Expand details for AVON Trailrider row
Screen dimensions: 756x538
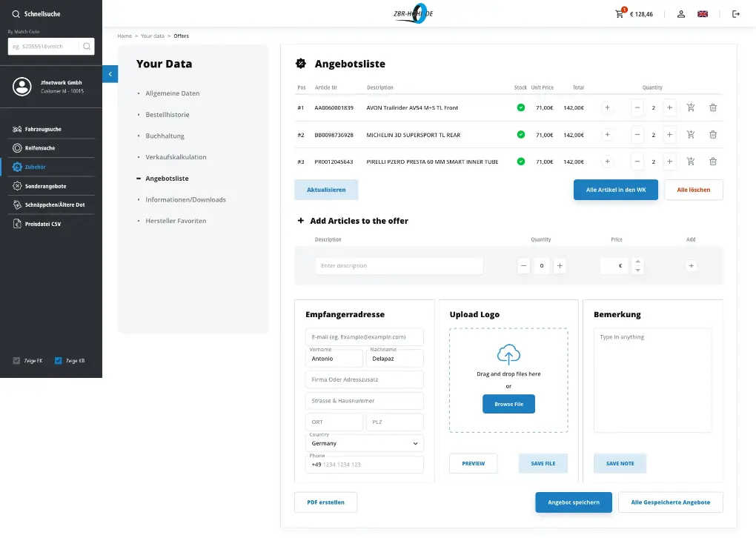click(x=607, y=107)
